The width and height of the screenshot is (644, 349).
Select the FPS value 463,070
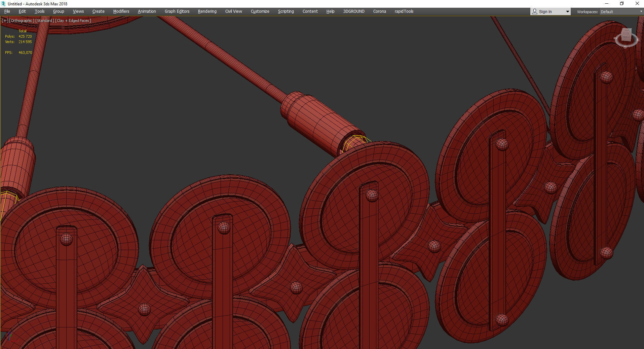pos(25,53)
